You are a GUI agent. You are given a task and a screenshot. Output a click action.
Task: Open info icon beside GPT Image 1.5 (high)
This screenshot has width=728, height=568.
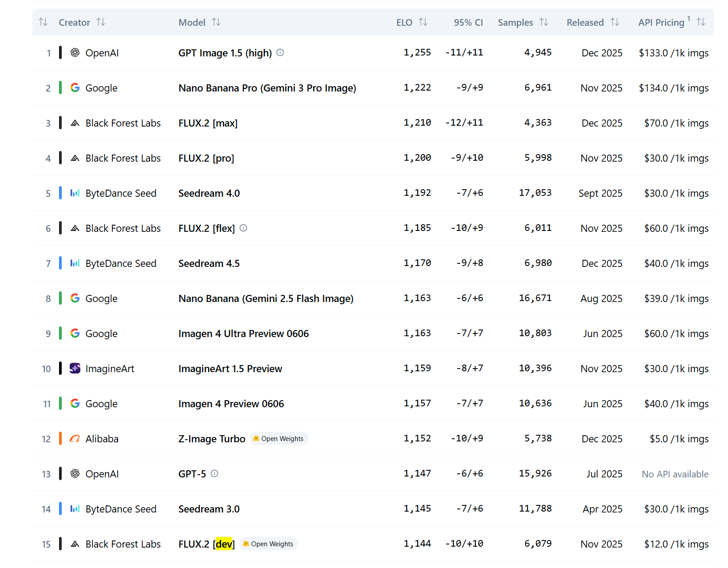point(280,52)
